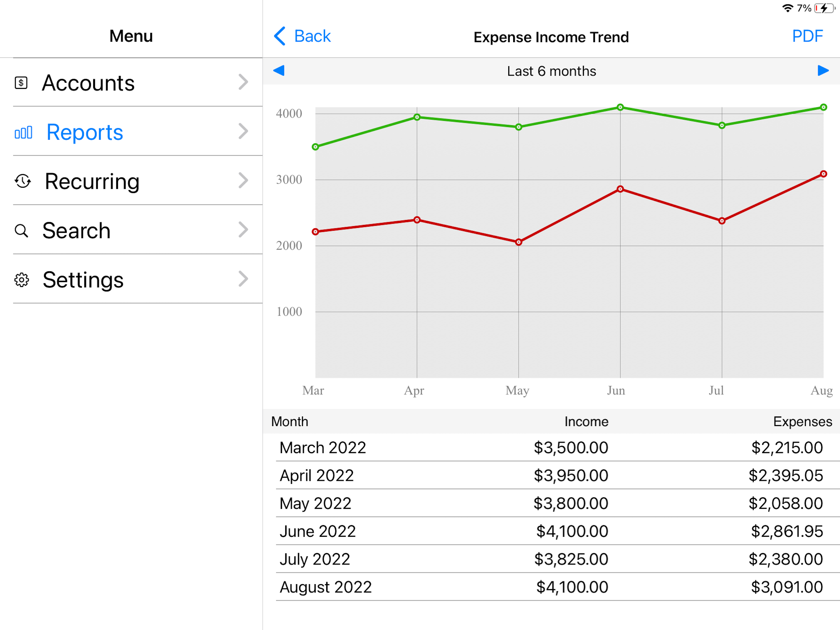Viewport: 840px width, 630px height.
Task: Expand the Accounts row chevron
Action: pyautogui.click(x=243, y=82)
